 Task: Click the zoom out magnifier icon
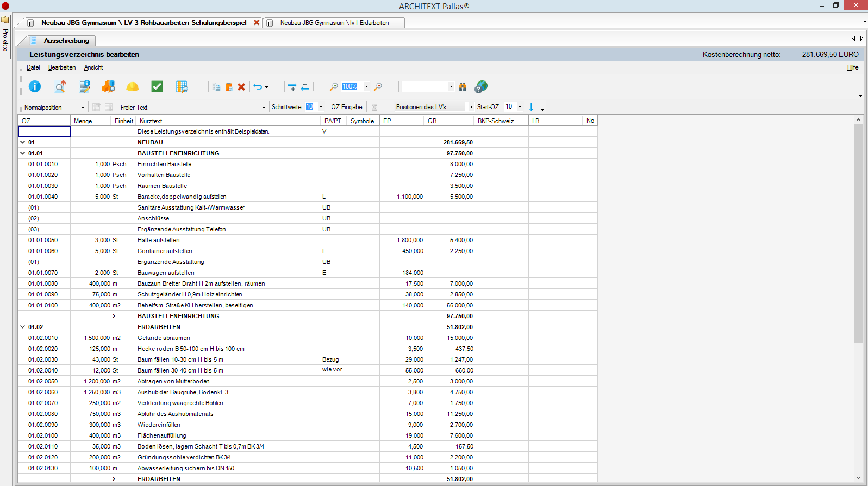pos(378,87)
